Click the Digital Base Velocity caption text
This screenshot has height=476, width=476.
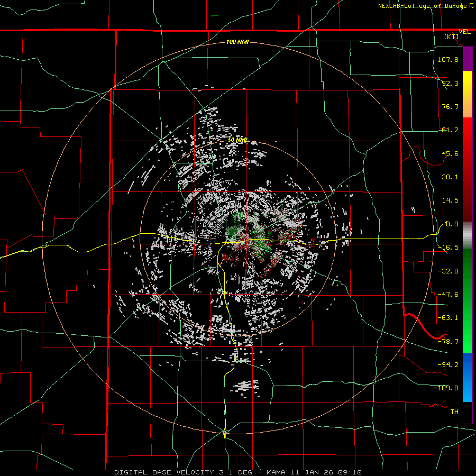click(237, 472)
